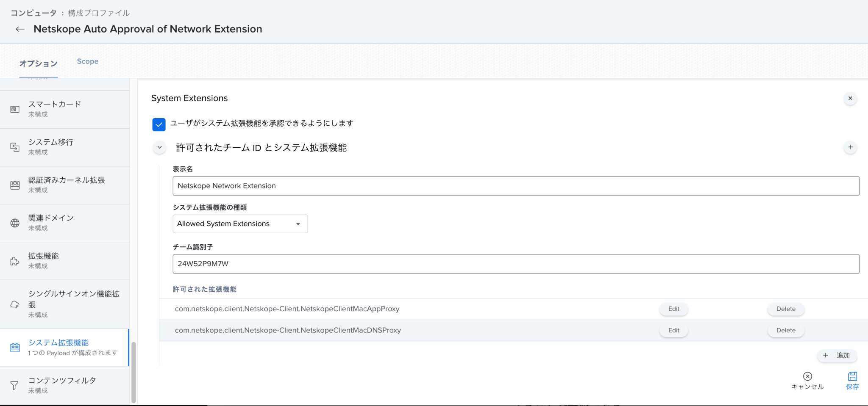Select the コンテンツフィルタ funnel icon
Image resolution: width=868 pixels, height=406 pixels.
coord(15,384)
